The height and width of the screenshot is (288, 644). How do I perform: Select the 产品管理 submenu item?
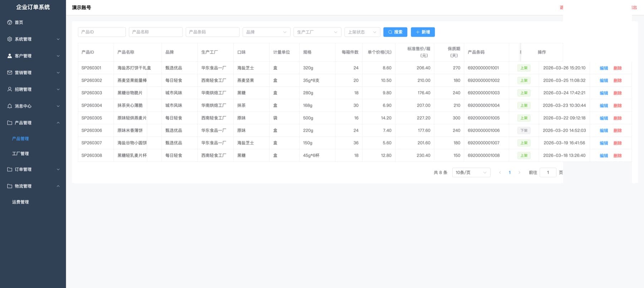click(x=20, y=139)
